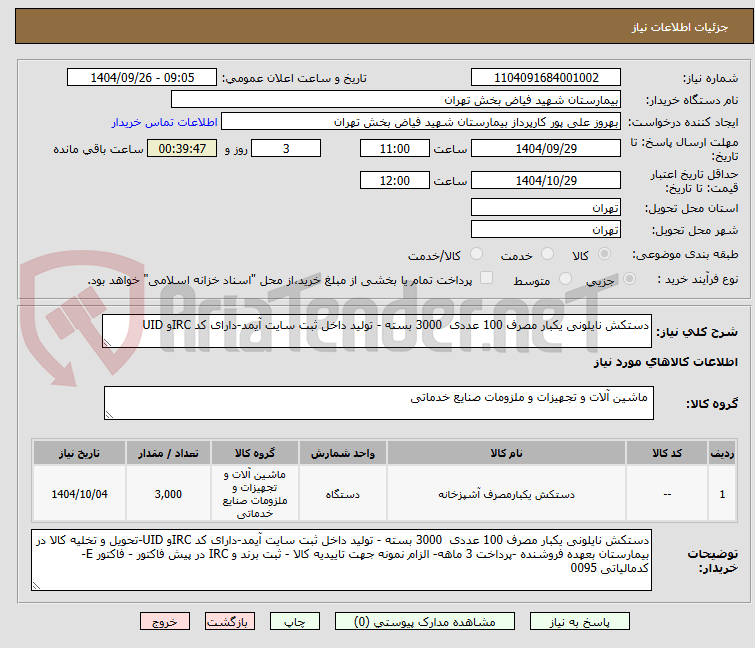Click the چاپ print button

point(295,622)
